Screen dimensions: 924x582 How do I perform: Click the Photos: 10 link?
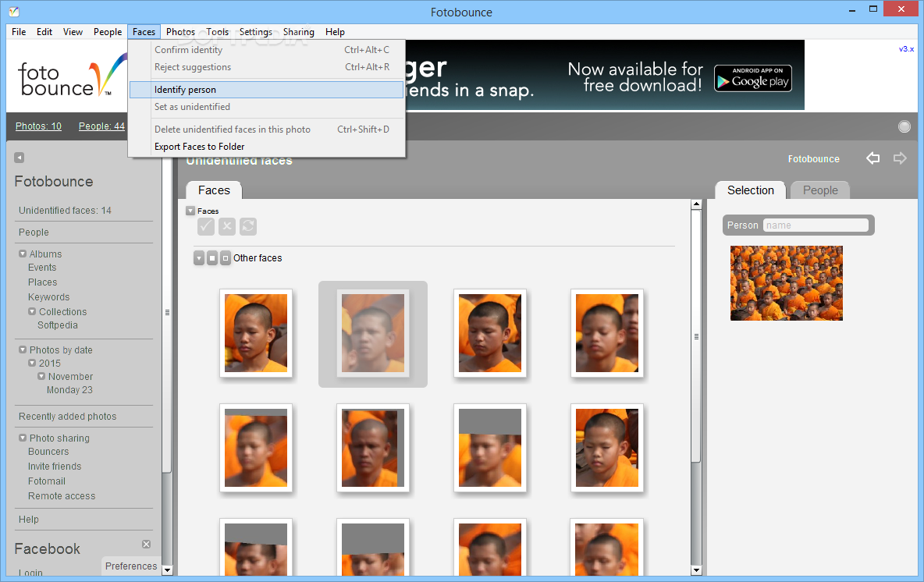coord(38,126)
